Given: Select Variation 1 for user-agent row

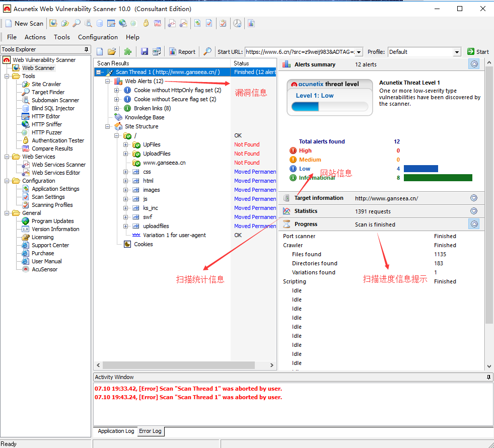Looking at the screenshot, I should pyautogui.click(x=174, y=235).
